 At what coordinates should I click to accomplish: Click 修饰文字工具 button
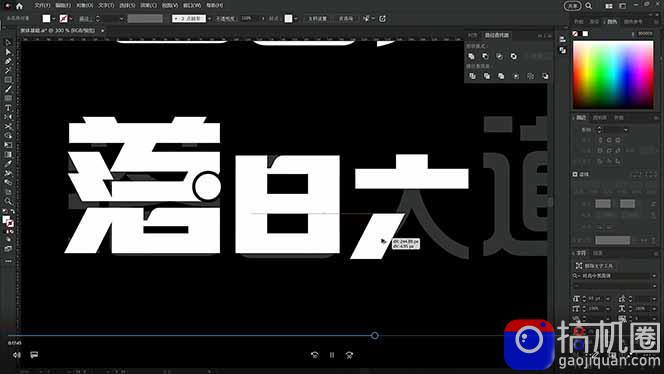tap(595, 266)
